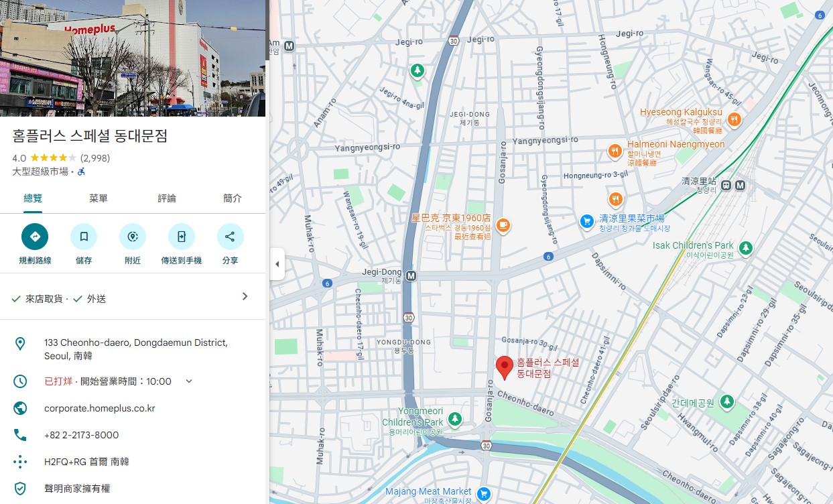The image size is (833, 504).
Task: Open the 菜單 menu tab
Action: coord(98,198)
